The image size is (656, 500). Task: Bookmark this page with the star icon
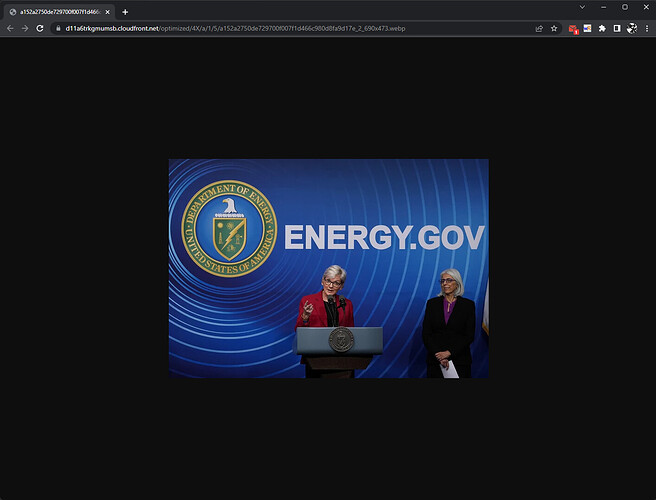(x=554, y=28)
